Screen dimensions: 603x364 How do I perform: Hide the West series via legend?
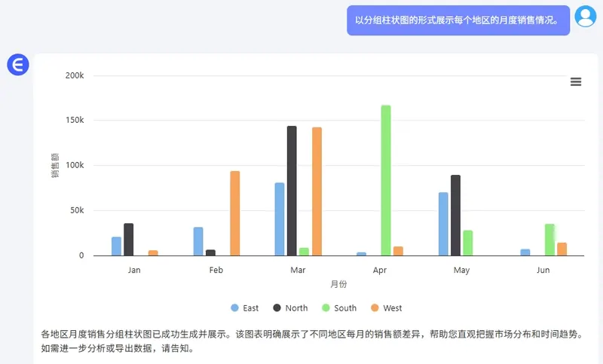pyautogui.click(x=392, y=308)
